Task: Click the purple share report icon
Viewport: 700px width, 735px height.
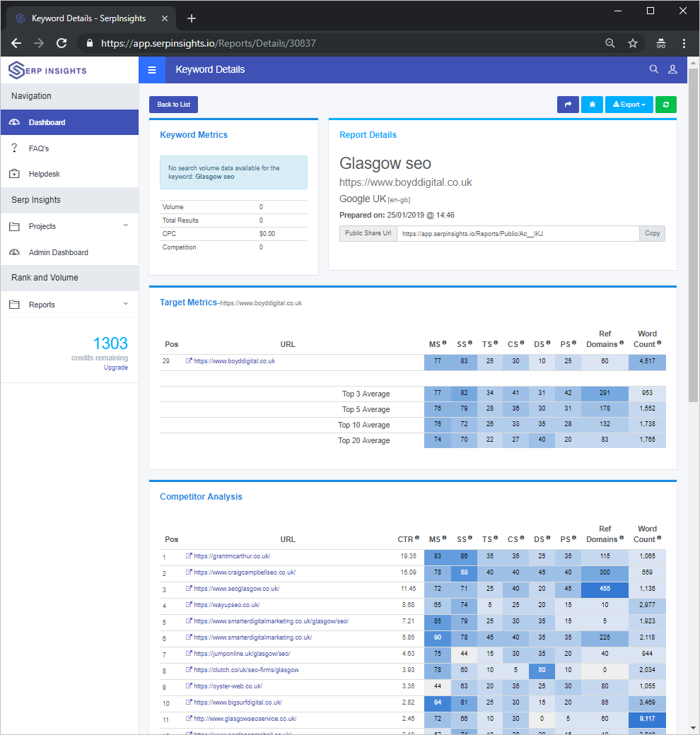Action: point(568,104)
